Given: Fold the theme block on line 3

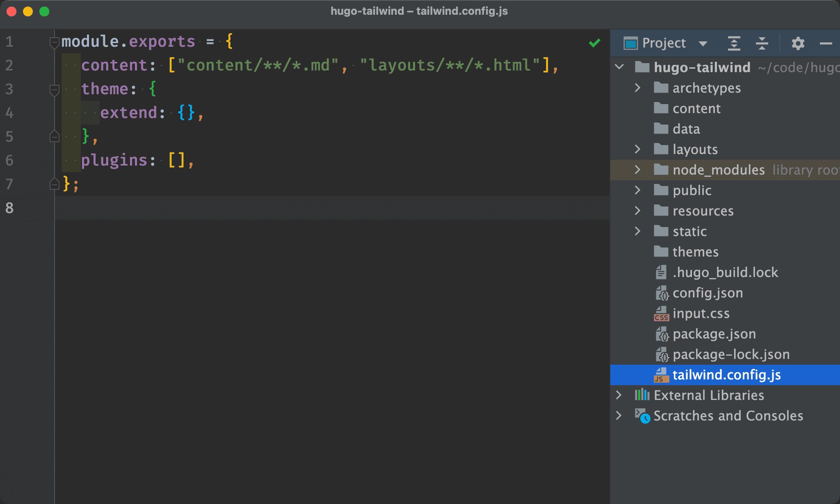Looking at the screenshot, I should (54, 90).
